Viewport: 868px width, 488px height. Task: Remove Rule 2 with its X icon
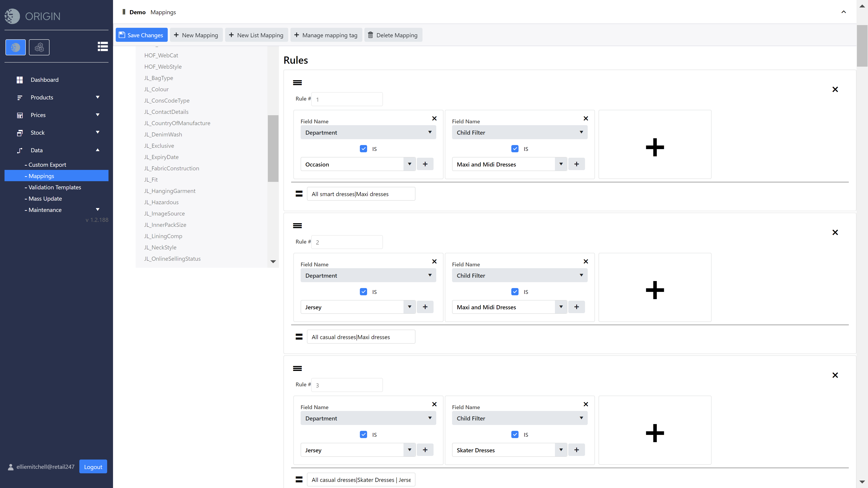click(835, 232)
